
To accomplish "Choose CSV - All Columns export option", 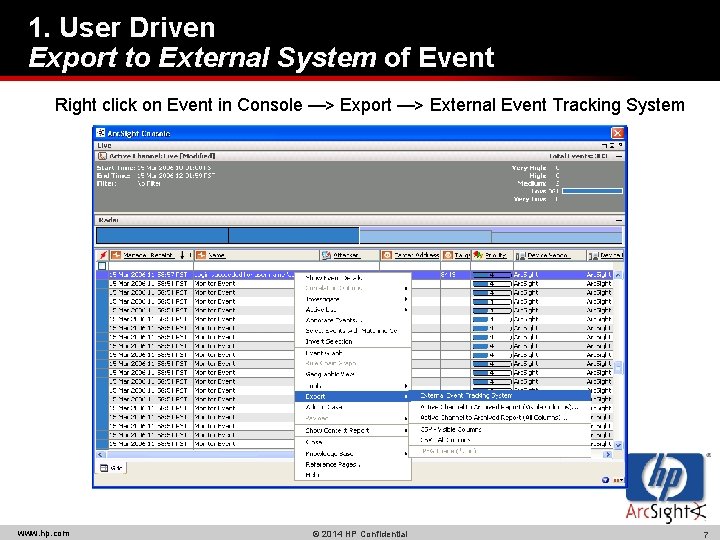I will tap(500, 440).
